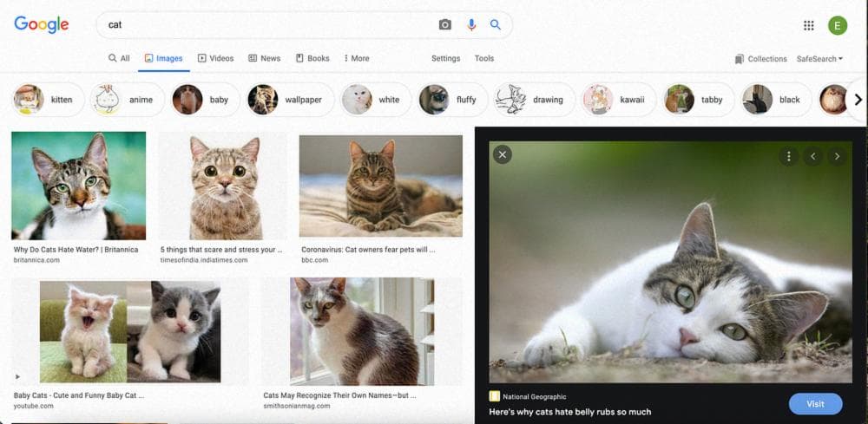
Task: Select the kitten suggestion chip
Action: (x=49, y=100)
